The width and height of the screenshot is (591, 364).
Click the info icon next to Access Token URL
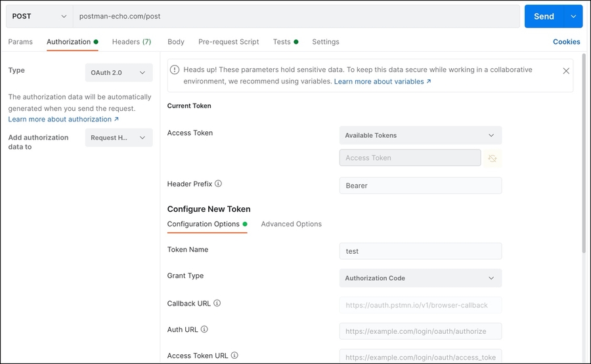pos(234,356)
